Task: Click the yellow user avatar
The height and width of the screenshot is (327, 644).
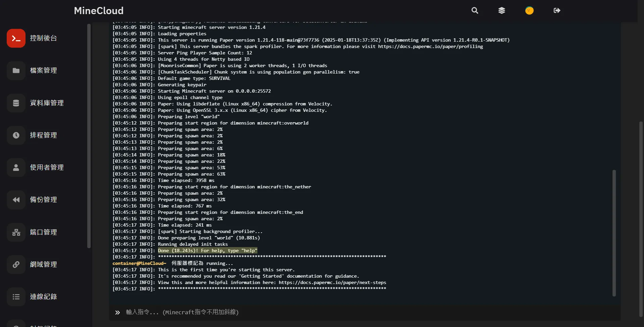Action: tap(529, 10)
